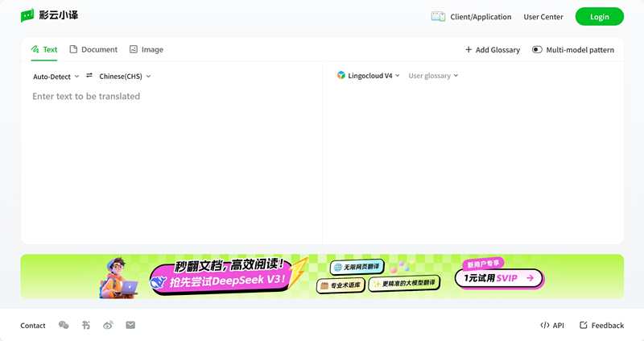Viewport: 644px width, 341px height.
Task: Toggle the Multi-model pattern switch
Action: pyautogui.click(x=537, y=49)
